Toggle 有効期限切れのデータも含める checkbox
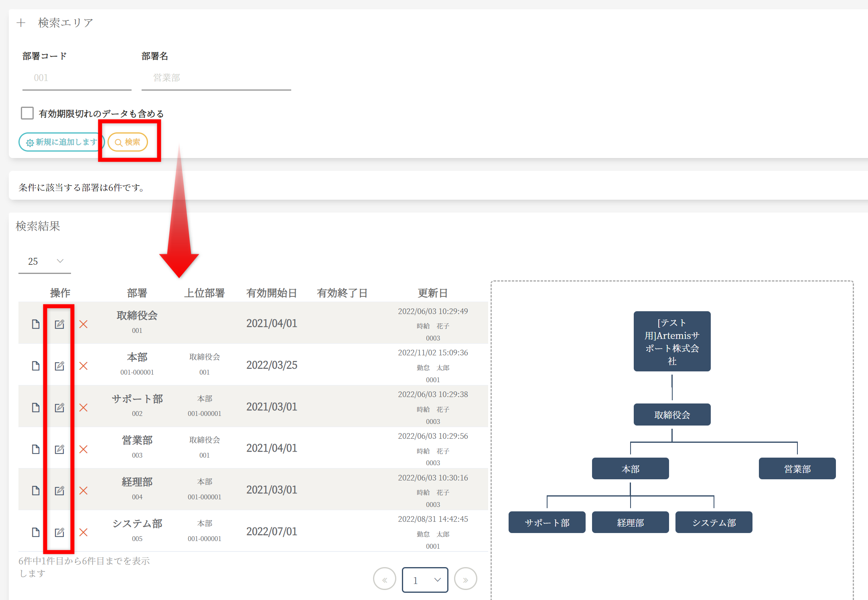Viewport: 868px width, 600px height. click(x=27, y=113)
